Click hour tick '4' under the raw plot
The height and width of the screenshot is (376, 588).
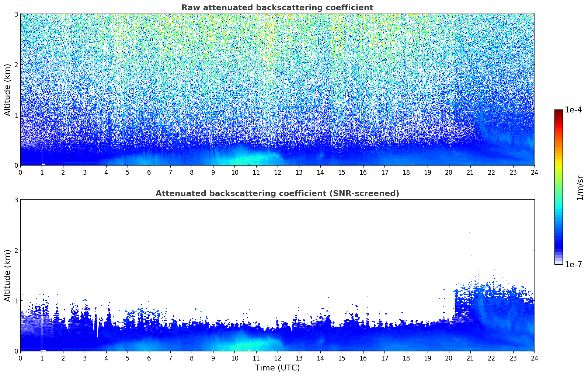[x=106, y=172]
